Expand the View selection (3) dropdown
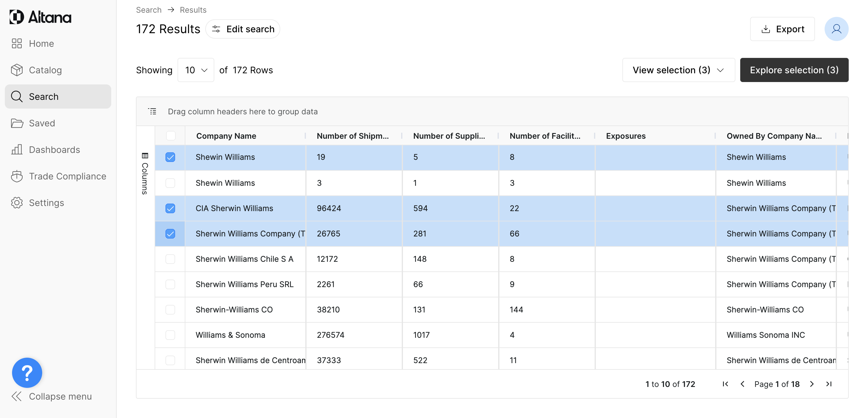868x418 pixels. (678, 70)
